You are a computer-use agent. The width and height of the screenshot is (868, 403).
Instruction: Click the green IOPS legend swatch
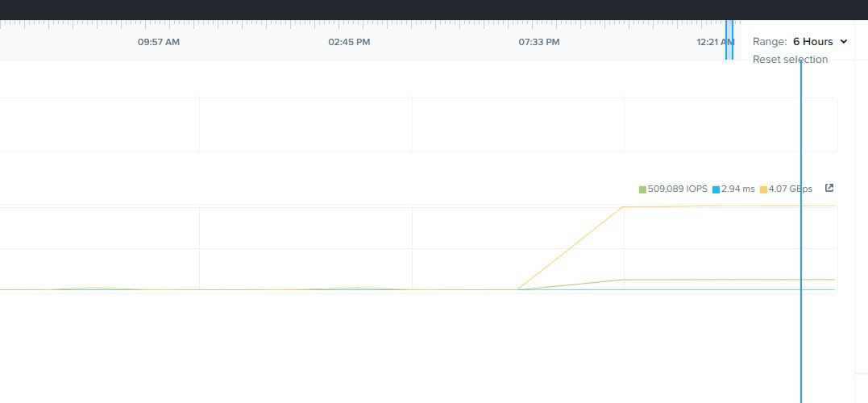click(x=642, y=189)
